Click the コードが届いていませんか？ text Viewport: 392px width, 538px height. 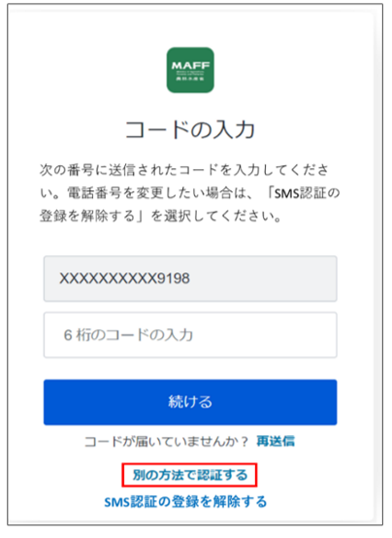click(x=166, y=442)
